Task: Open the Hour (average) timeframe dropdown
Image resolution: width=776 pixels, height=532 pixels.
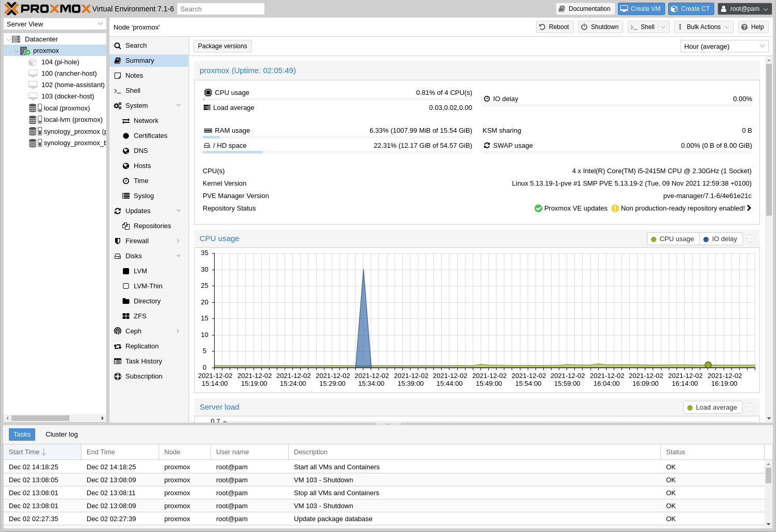Action: pyautogui.click(x=724, y=46)
